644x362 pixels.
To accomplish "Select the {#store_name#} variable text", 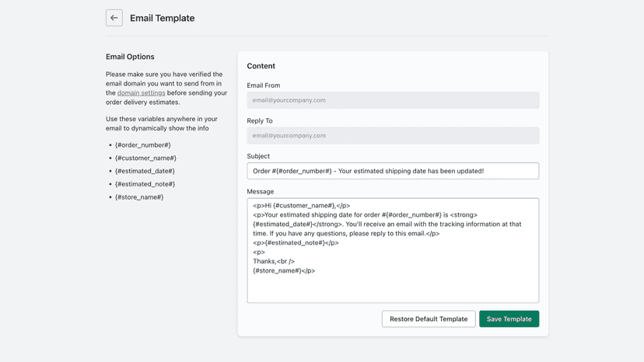I will point(139,197).
